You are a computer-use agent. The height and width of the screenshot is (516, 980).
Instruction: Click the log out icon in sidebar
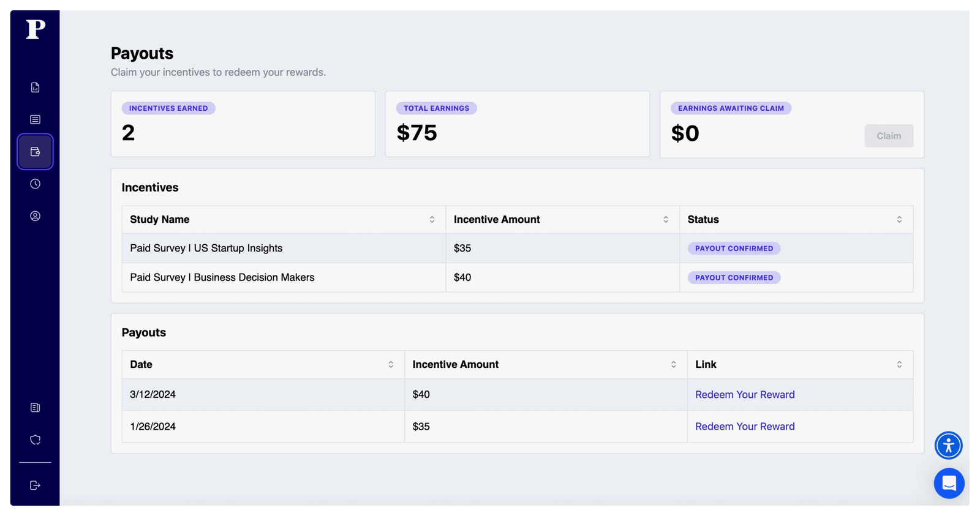(35, 485)
